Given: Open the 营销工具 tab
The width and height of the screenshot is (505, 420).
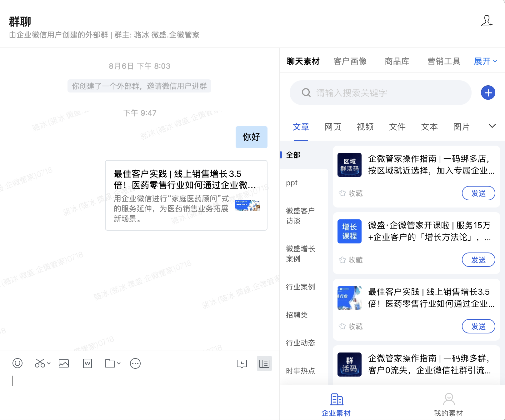Looking at the screenshot, I should 444,61.
